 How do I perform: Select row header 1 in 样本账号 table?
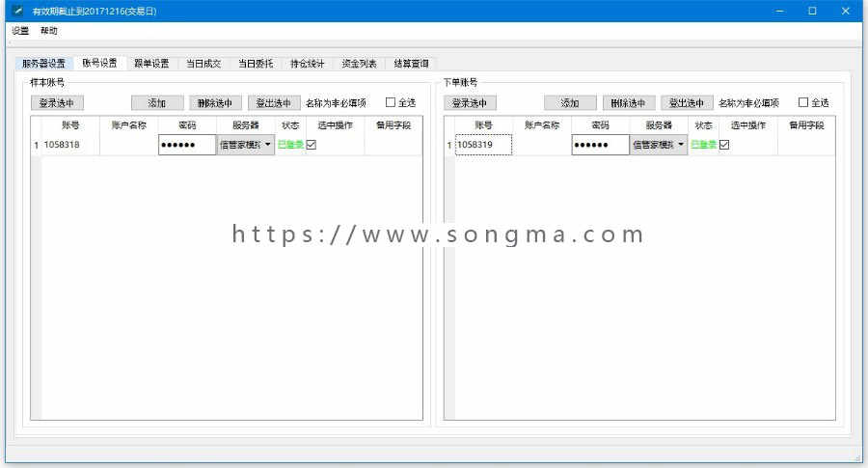pyautogui.click(x=36, y=145)
